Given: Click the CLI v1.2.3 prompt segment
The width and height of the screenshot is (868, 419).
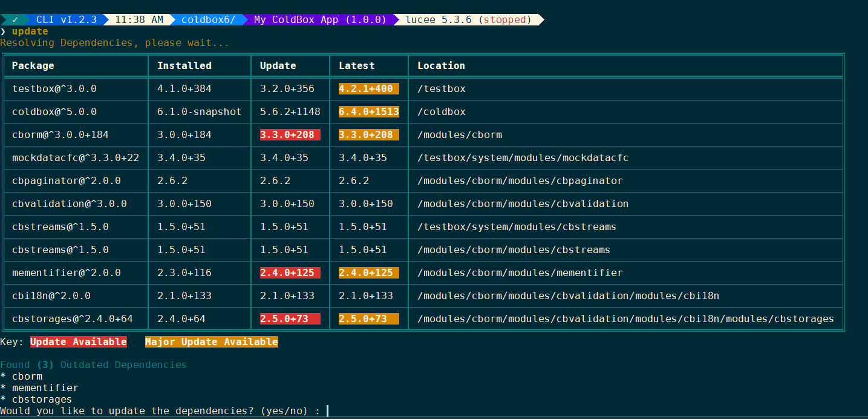Looking at the screenshot, I should pos(66,20).
